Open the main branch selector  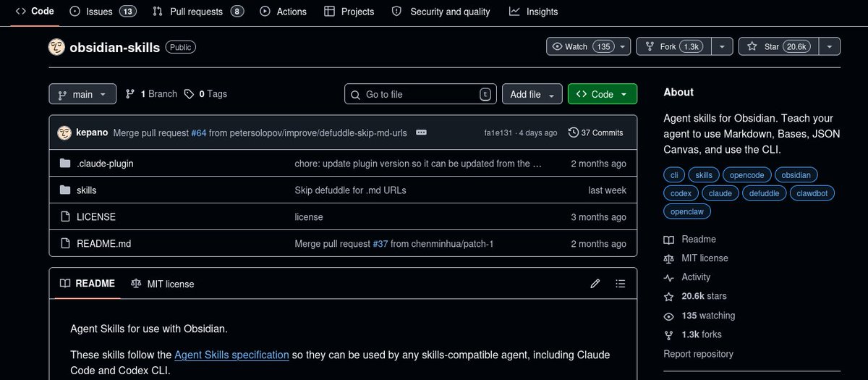point(82,94)
